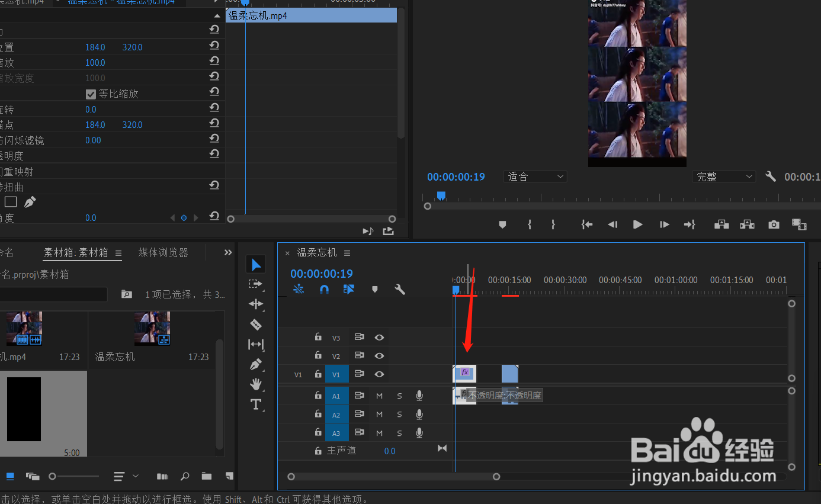The image size is (821, 504).
Task: Play the program monitor video
Action: (638, 224)
